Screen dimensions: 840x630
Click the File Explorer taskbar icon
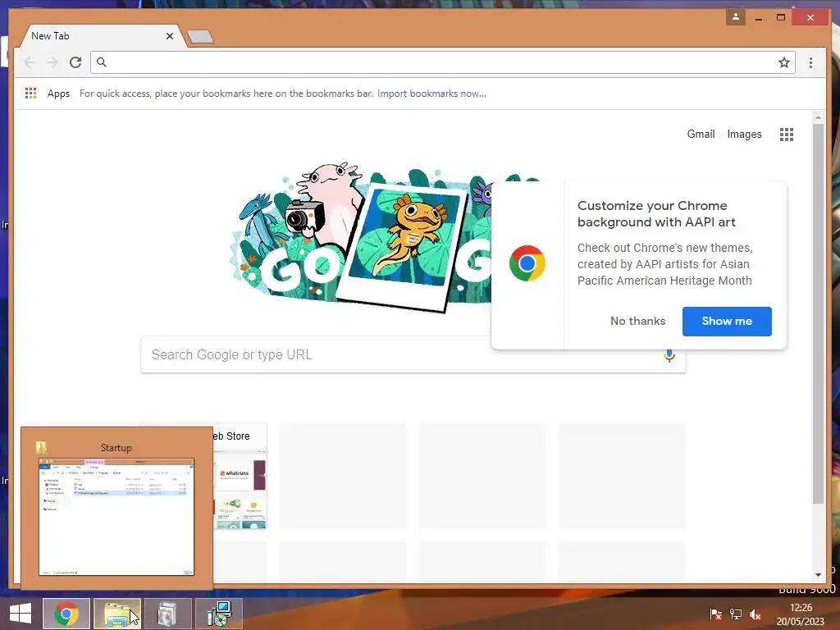(117, 614)
